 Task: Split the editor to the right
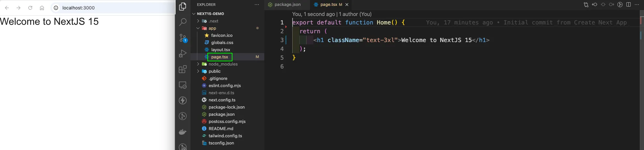pos(628,5)
